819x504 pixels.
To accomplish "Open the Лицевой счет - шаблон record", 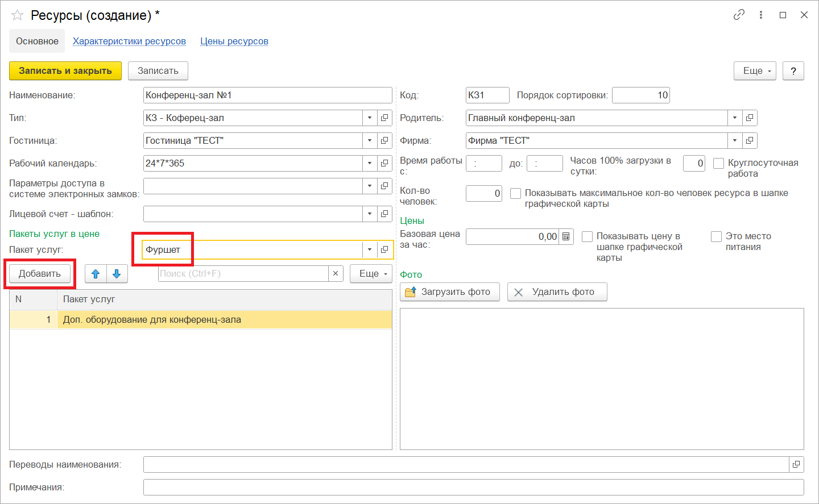I will point(384,214).
